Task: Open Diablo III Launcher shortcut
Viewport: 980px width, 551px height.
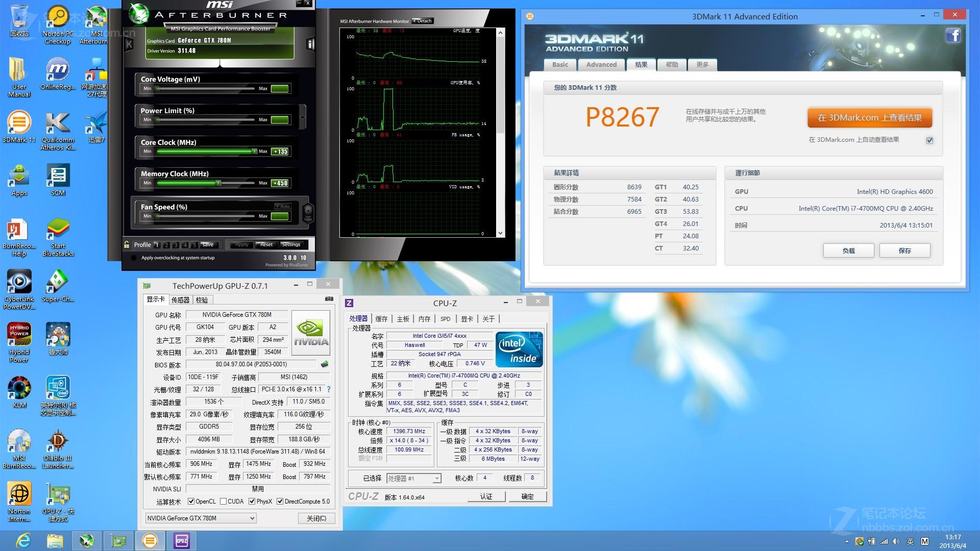Action: click(x=58, y=449)
